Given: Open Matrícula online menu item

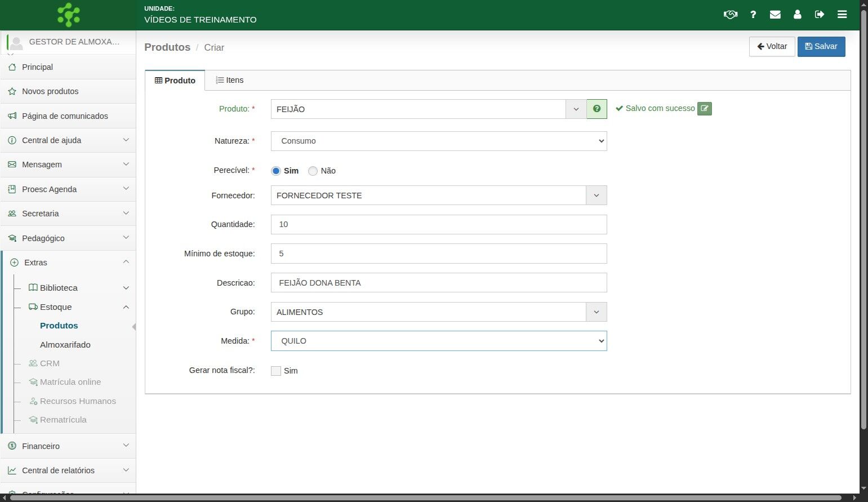Looking at the screenshot, I should point(70,382).
